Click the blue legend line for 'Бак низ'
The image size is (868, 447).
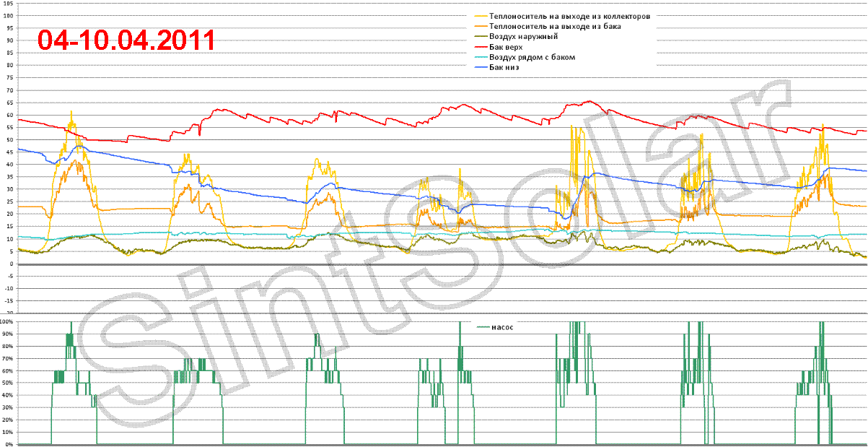tap(480, 68)
